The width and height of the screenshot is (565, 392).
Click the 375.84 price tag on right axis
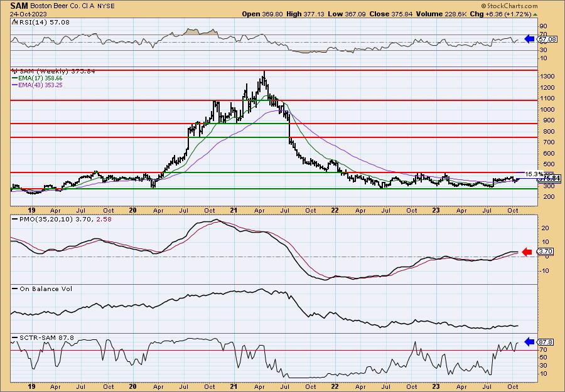click(550, 178)
